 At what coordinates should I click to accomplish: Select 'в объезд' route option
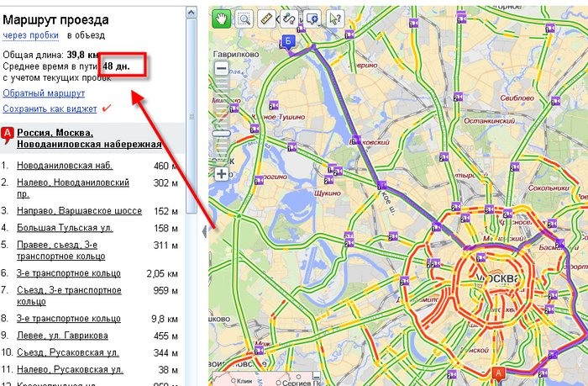85,36
